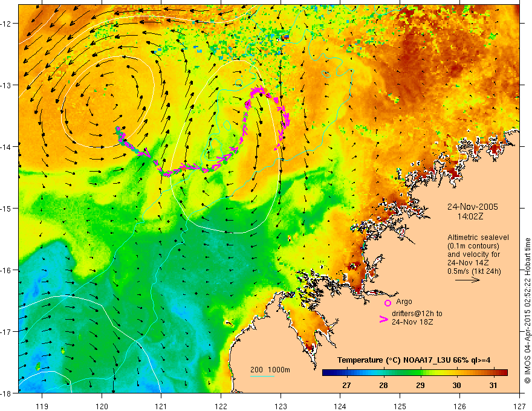Image resolution: width=532 pixels, height=411 pixels.
Task: Click the latitude axis label '-13'
Action: tap(7, 85)
